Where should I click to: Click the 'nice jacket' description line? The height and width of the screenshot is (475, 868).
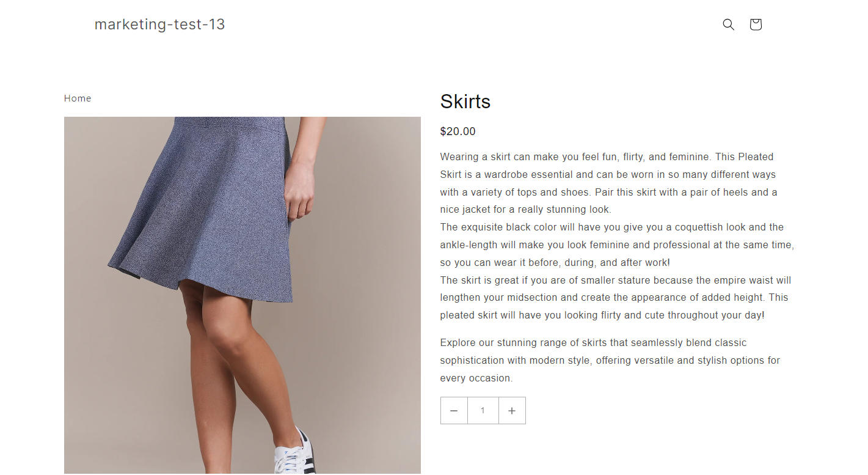(x=525, y=210)
